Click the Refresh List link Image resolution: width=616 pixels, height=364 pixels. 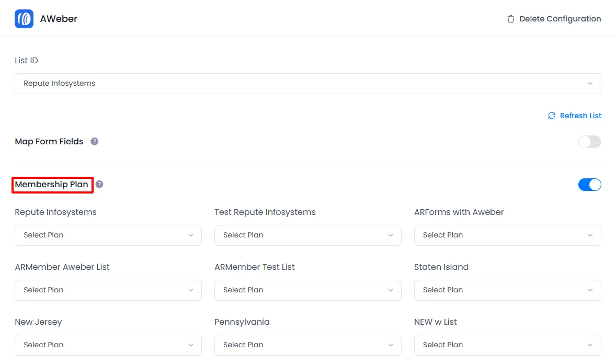[580, 116]
